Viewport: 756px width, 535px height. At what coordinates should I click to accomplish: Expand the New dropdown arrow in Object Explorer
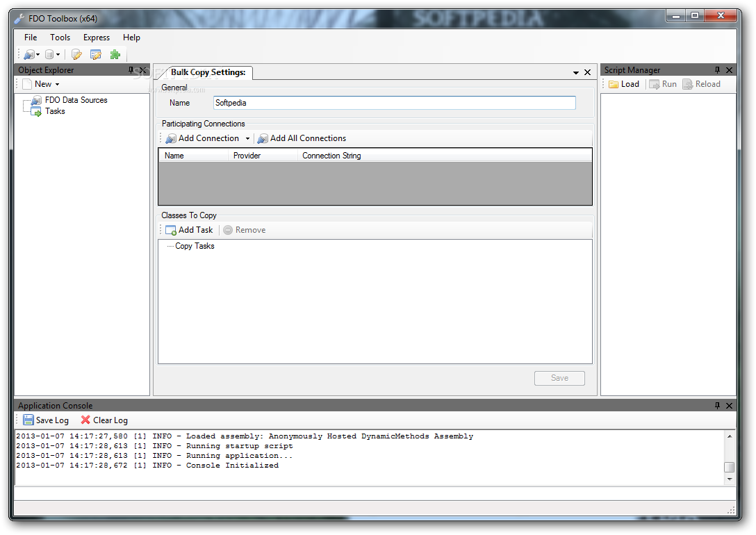57,84
